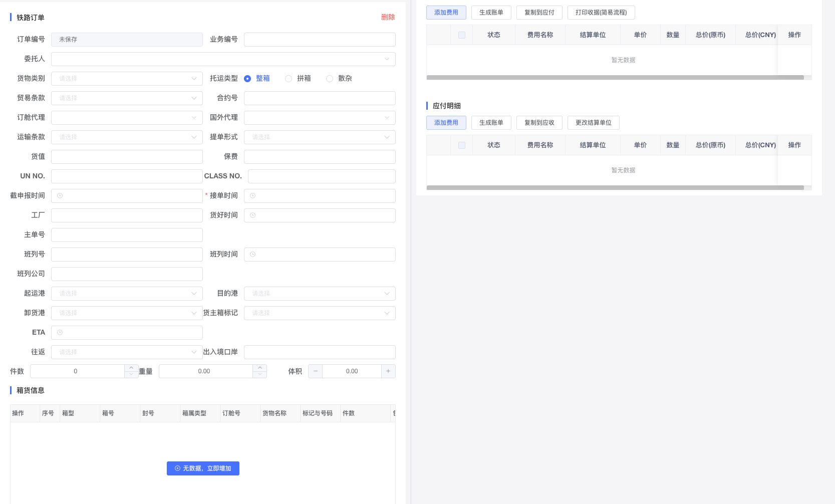This screenshot has height=504, width=835.
Task: Choose 散杂 radio option
Action: [330, 79]
